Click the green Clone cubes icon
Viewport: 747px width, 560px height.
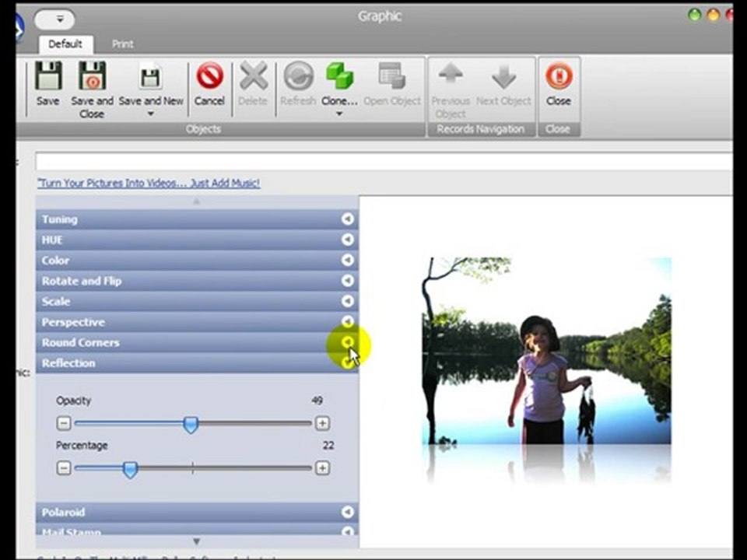click(340, 76)
